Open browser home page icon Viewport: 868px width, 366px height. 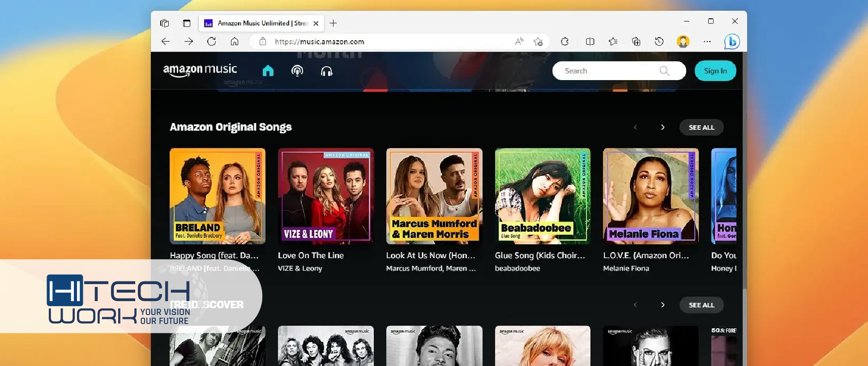coord(235,42)
